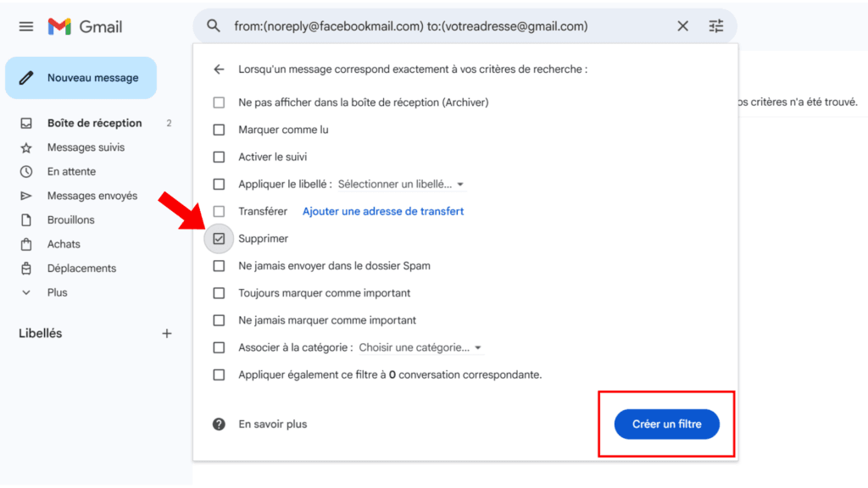This screenshot has width=868, height=488.
Task: Open search options with the sliders icon
Action: (x=715, y=26)
